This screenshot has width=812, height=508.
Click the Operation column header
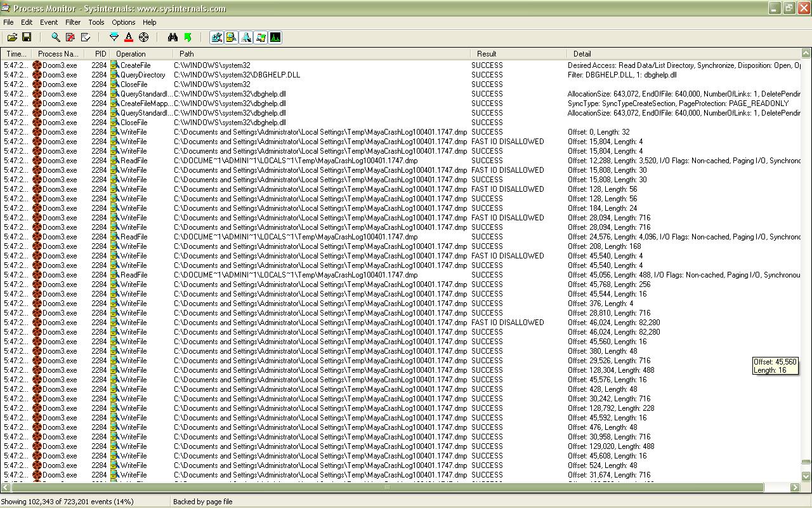point(142,54)
